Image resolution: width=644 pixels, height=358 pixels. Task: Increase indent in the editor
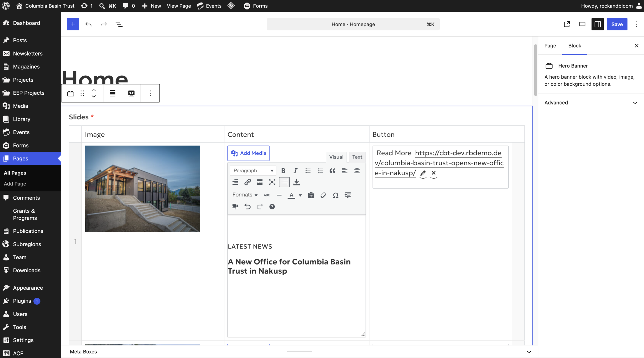click(235, 207)
